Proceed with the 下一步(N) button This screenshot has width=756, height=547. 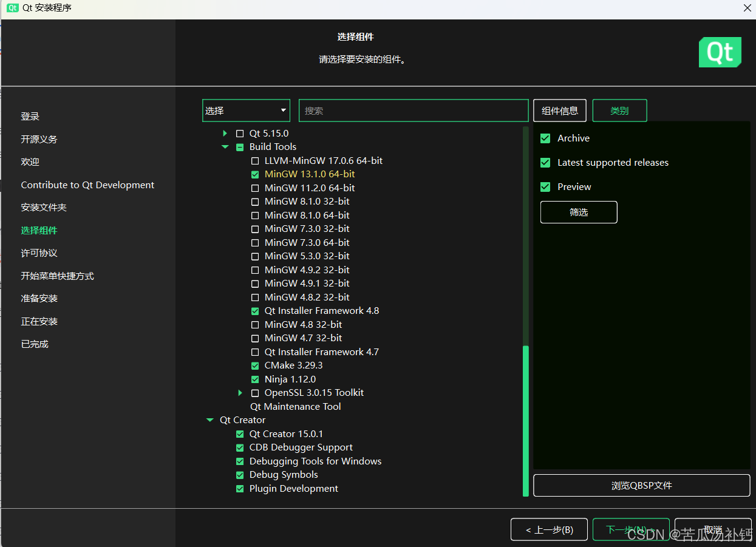(631, 529)
